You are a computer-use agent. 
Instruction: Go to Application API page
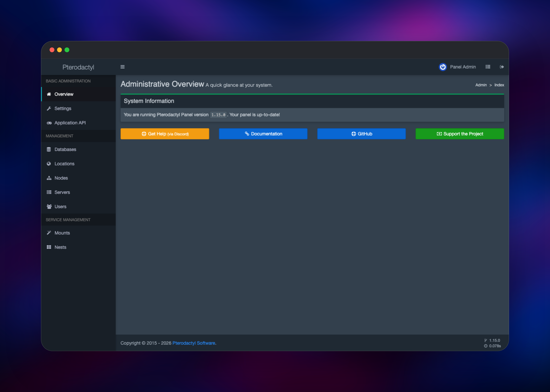[79, 123]
